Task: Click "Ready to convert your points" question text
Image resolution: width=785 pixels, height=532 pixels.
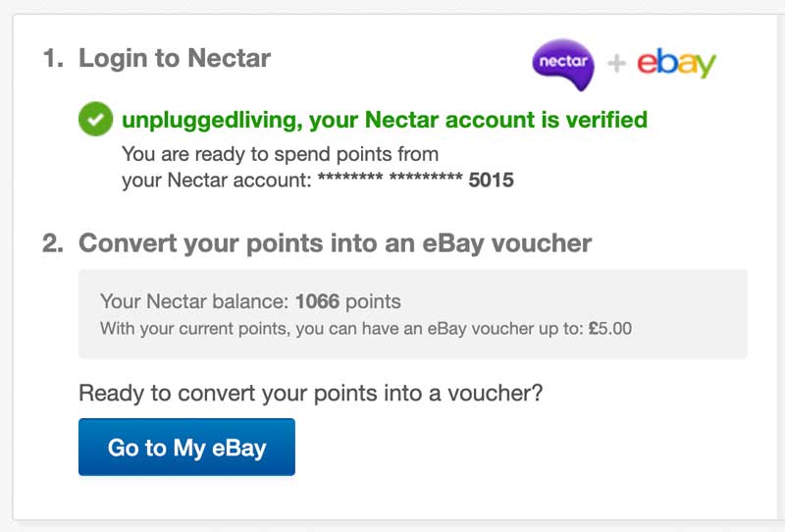Action: tap(310, 394)
